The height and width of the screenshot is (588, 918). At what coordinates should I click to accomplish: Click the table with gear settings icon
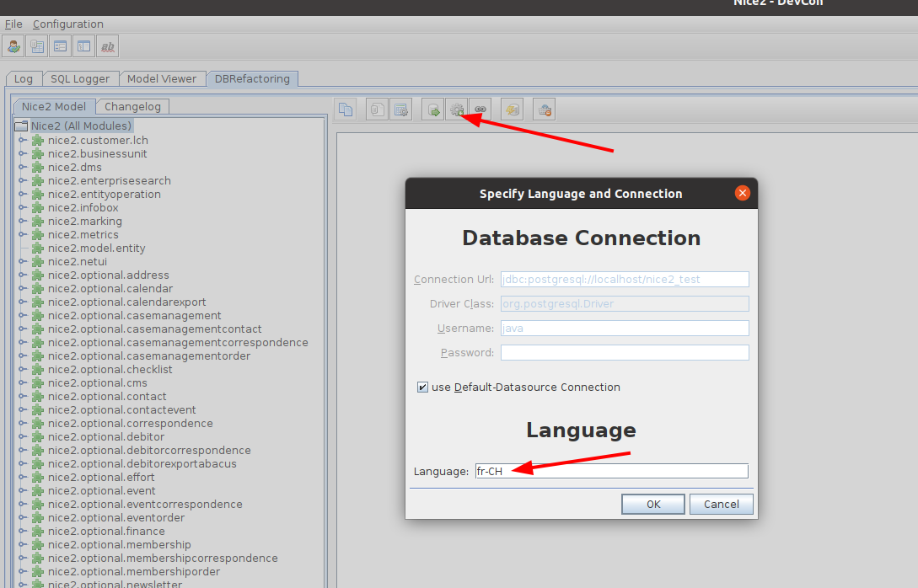[x=401, y=110]
